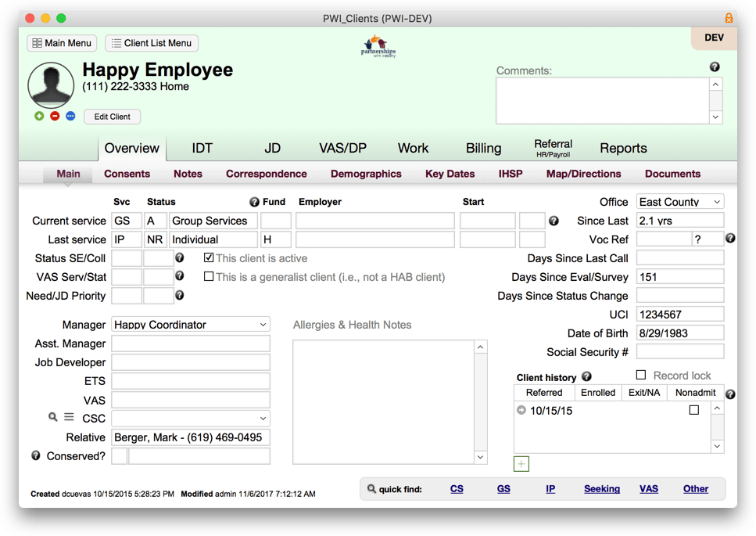The height and width of the screenshot is (536, 756).
Task: Click the magnifier icon in the quick find bar
Action: point(371,488)
